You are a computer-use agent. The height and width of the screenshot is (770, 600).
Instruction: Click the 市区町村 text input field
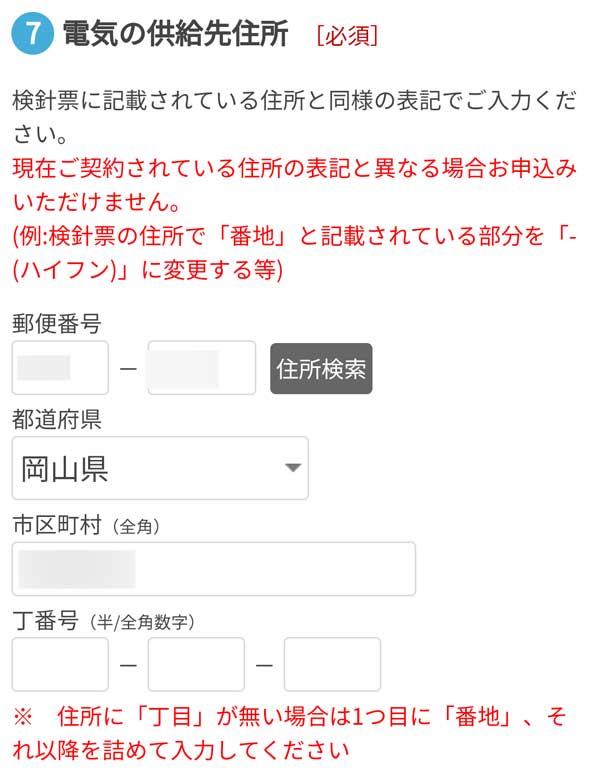214,569
